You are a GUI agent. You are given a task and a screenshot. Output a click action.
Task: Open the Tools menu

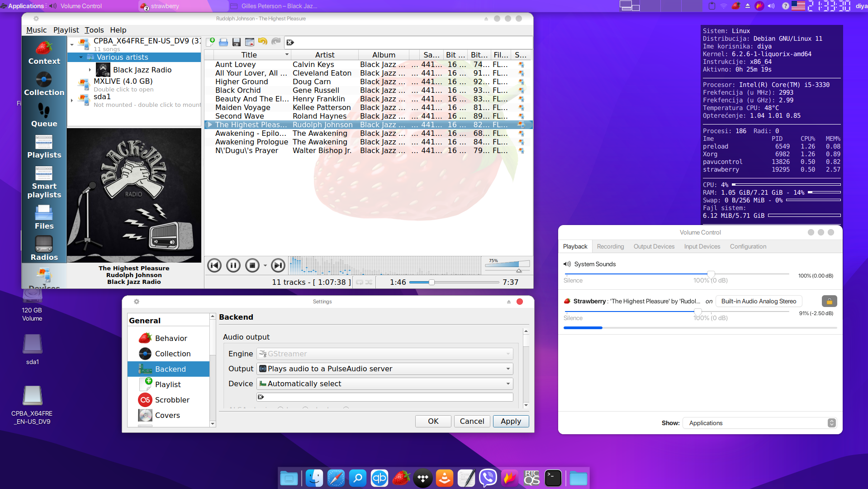point(94,30)
